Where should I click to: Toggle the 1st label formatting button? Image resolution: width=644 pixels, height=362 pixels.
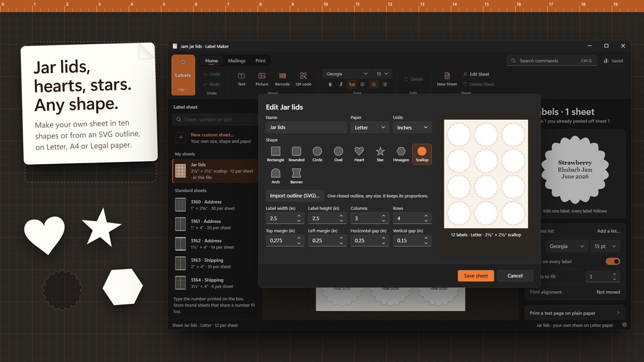click(352, 84)
